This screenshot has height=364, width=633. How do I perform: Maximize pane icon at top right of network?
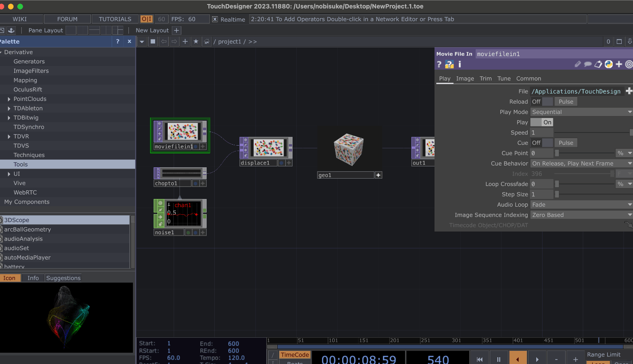619,42
